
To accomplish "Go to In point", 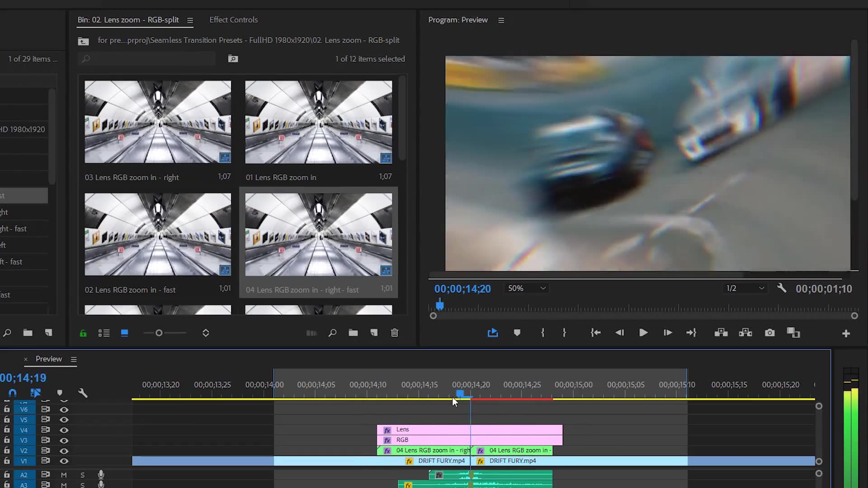I will click(x=595, y=333).
